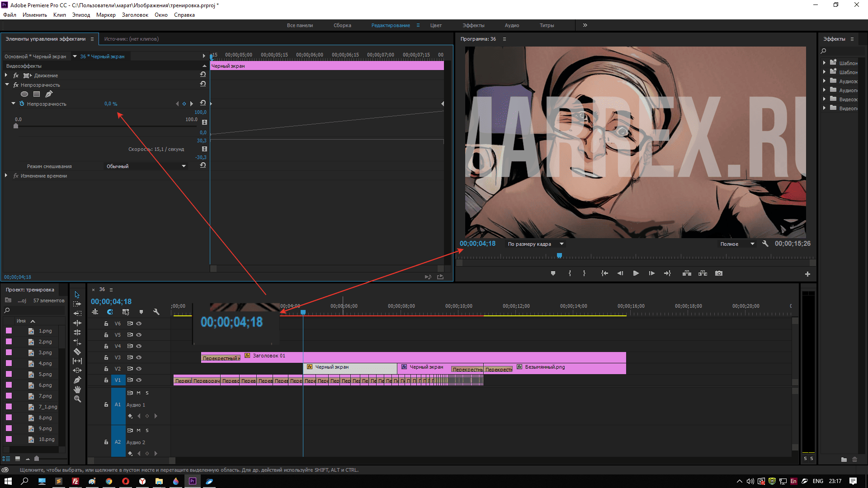The height and width of the screenshot is (488, 868).
Task: Select the Rolling Edit tool
Action: tap(77, 333)
